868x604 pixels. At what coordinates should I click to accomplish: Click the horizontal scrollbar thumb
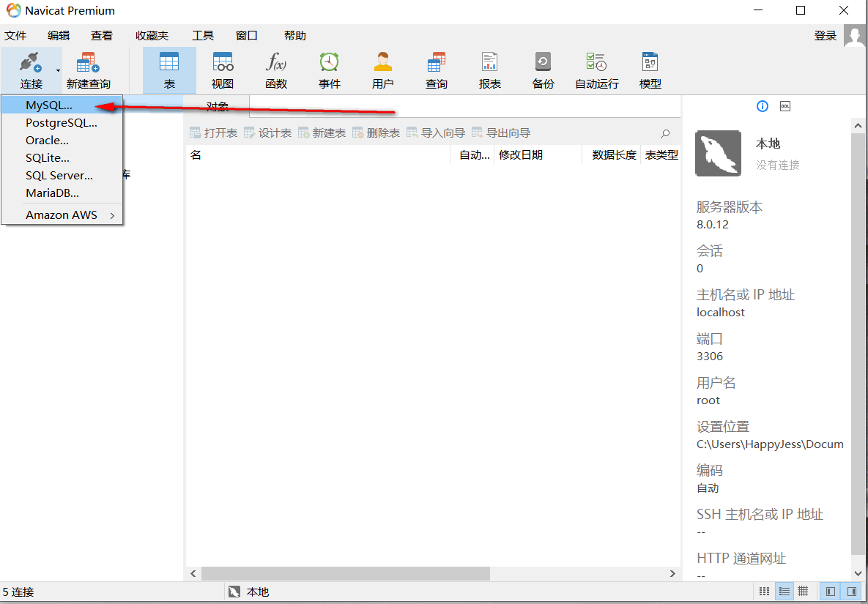tap(346, 573)
